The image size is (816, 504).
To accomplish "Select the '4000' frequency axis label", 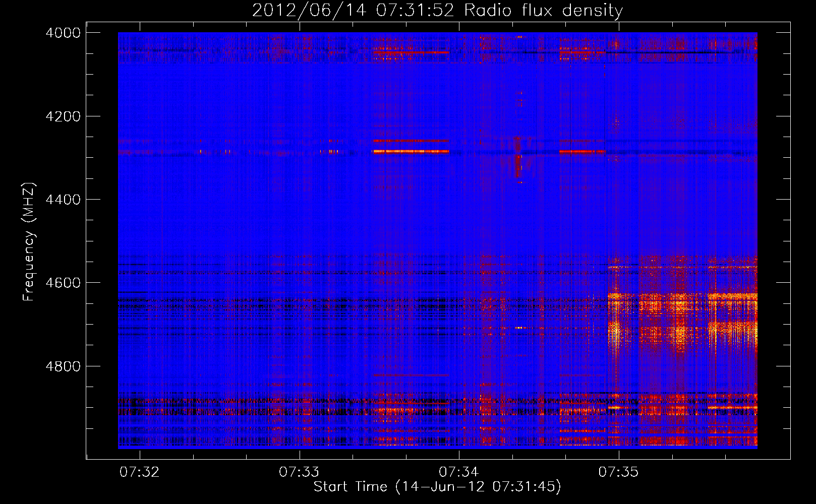I will tap(63, 33).
